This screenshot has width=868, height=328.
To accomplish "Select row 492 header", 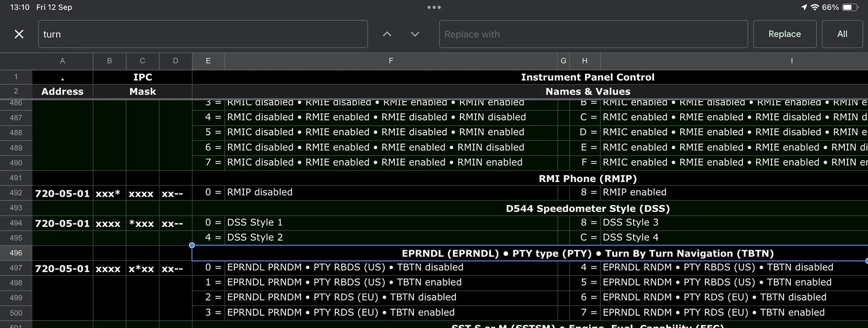I will pos(16,193).
